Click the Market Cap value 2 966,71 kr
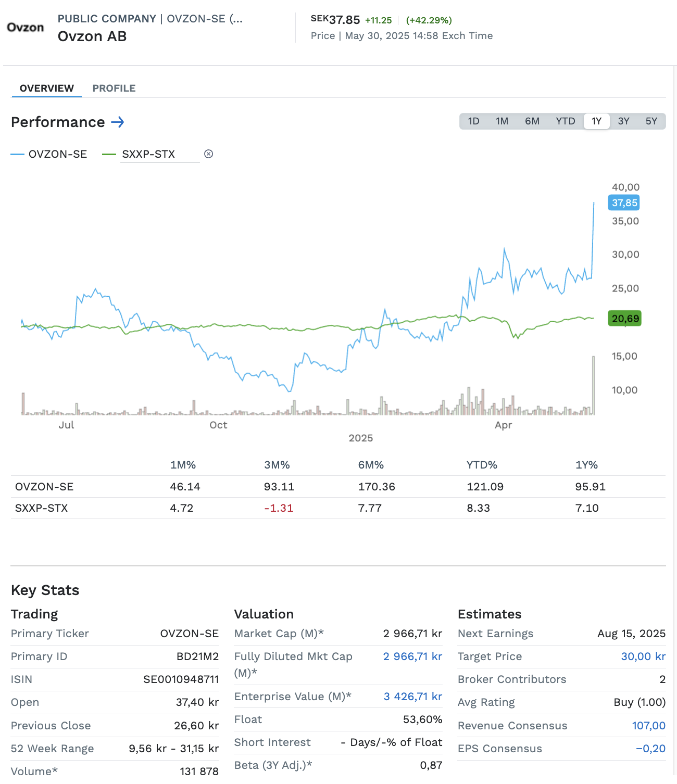 412,634
